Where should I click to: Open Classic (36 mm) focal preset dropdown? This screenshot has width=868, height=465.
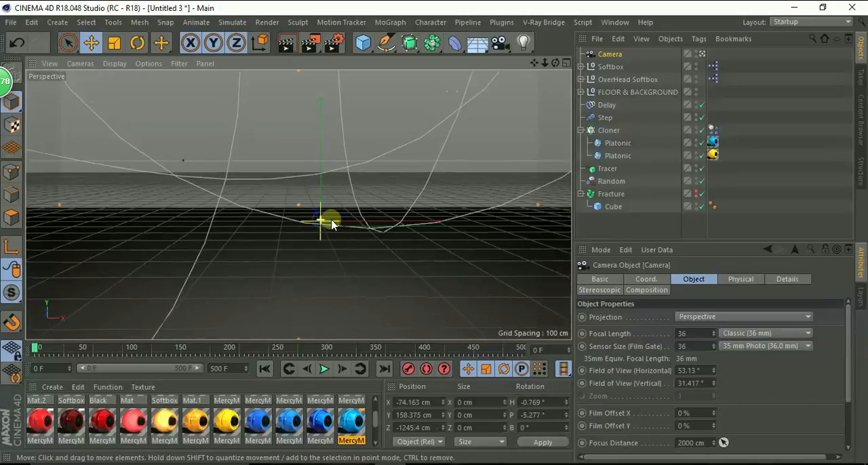pyautogui.click(x=766, y=333)
